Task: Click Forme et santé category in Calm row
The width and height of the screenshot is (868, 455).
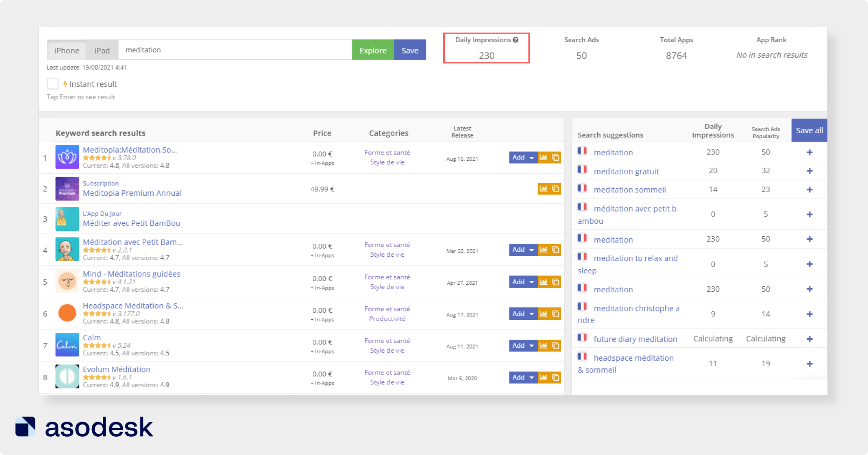Action: 387,341
